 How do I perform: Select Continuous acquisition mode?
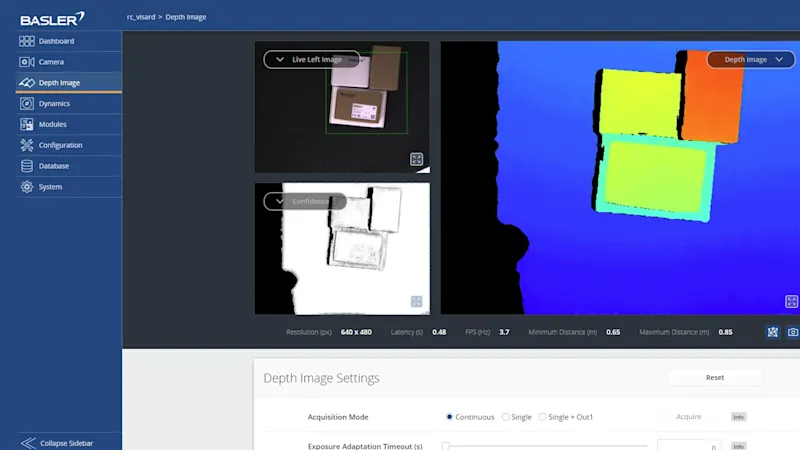pos(450,417)
